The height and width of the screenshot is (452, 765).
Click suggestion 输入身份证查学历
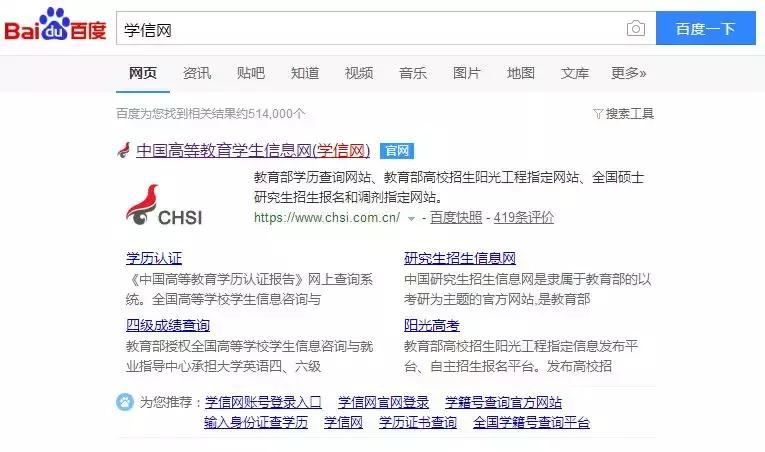256,422
